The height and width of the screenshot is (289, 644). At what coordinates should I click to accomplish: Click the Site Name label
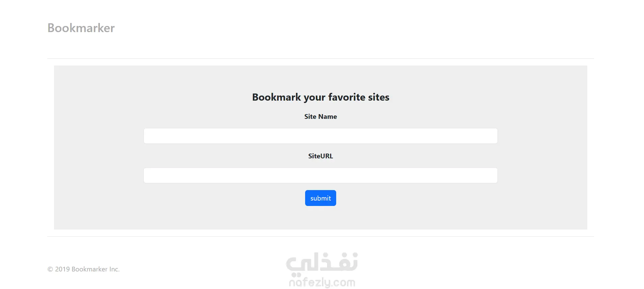[x=320, y=116]
